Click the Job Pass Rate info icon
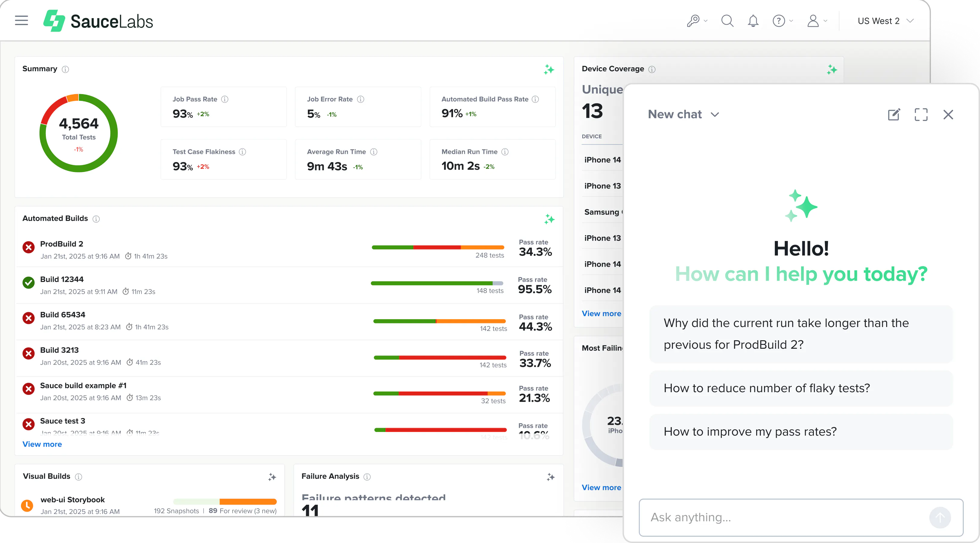The height and width of the screenshot is (543, 980). pyautogui.click(x=225, y=99)
